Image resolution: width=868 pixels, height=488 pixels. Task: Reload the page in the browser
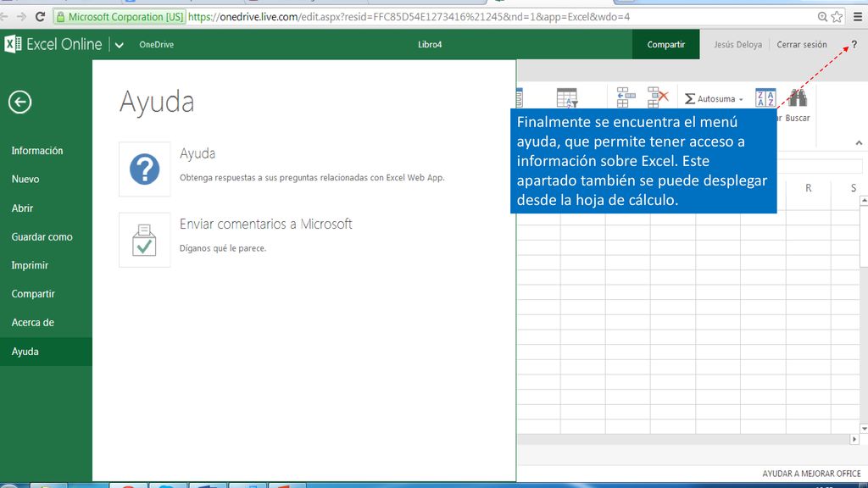[x=40, y=17]
